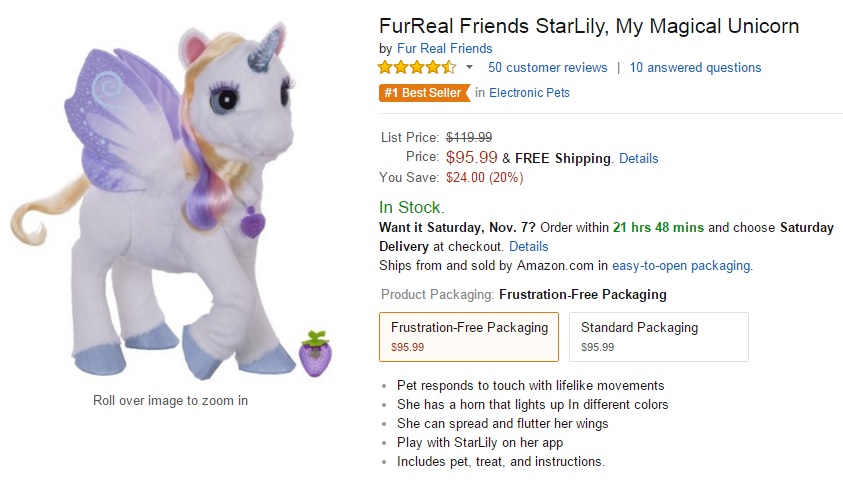The height and width of the screenshot is (488, 843).
Task: Click the crossed-out $119.99 list price
Action: (469, 137)
